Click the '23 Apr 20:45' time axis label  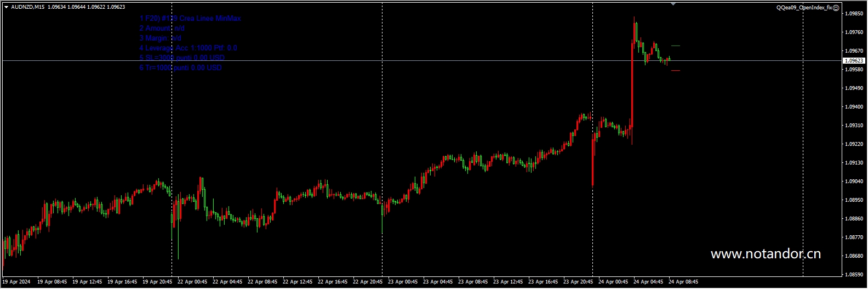point(578,282)
